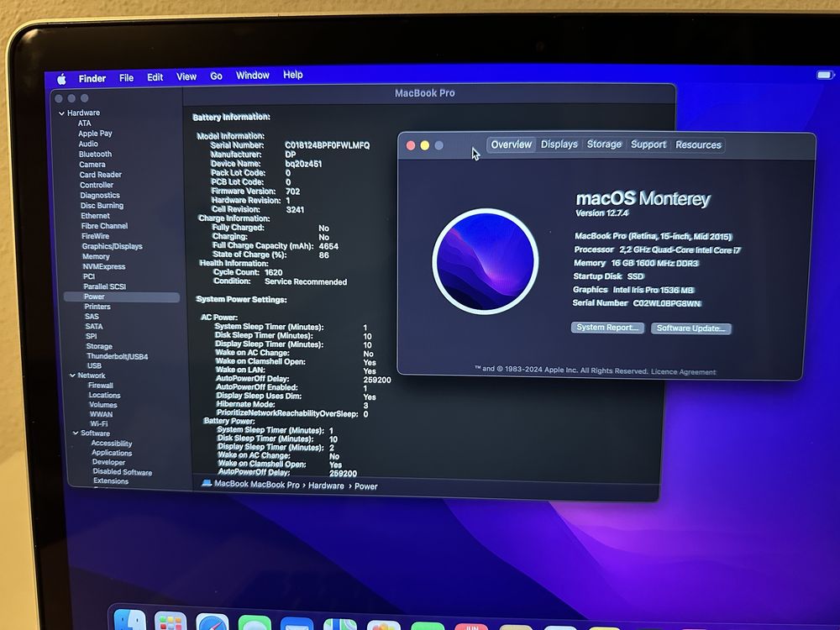
Task: Open the Edit menu
Action: pyautogui.click(x=155, y=77)
